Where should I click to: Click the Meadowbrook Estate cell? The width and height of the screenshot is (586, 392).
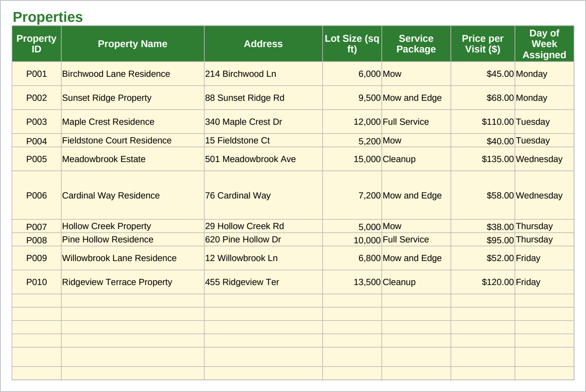pos(133,159)
